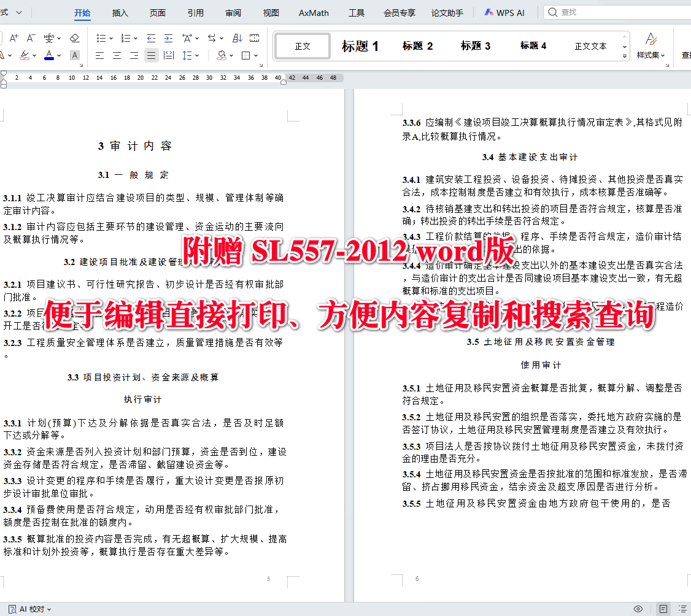The width and height of the screenshot is (691, 616).
Task: Expand font color dropdown arrow
Action: pyautogui.click(x=59, y=56)
